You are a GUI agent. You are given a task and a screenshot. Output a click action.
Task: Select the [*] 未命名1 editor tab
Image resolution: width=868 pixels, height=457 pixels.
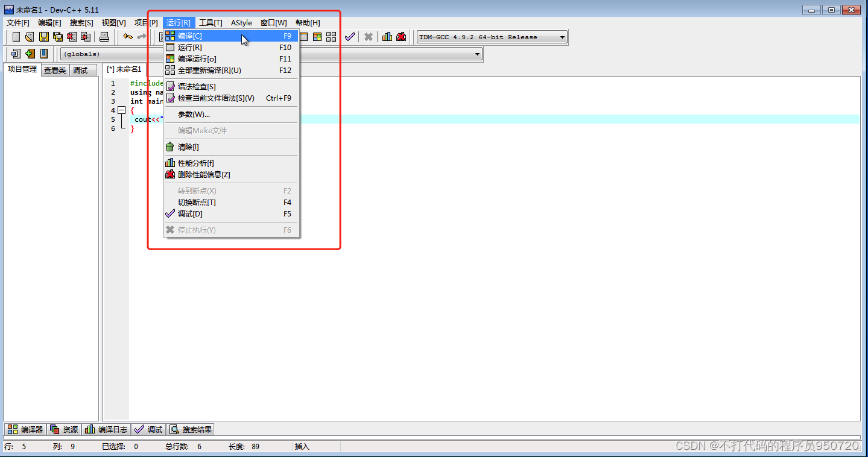click(x=124, y=69)
